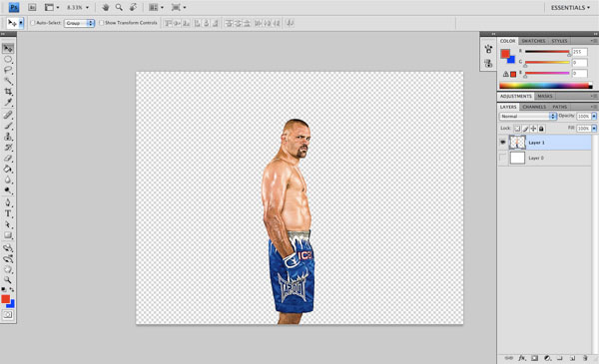This screenshot has height=364, width=599.
Task: Select the Lasso tool
Action: 8,70
